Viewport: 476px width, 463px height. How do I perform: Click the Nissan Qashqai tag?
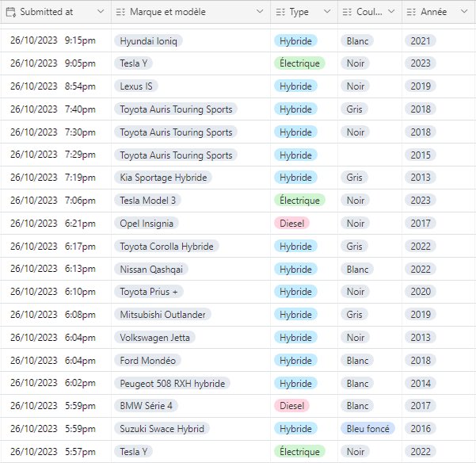tap(151, 270)
